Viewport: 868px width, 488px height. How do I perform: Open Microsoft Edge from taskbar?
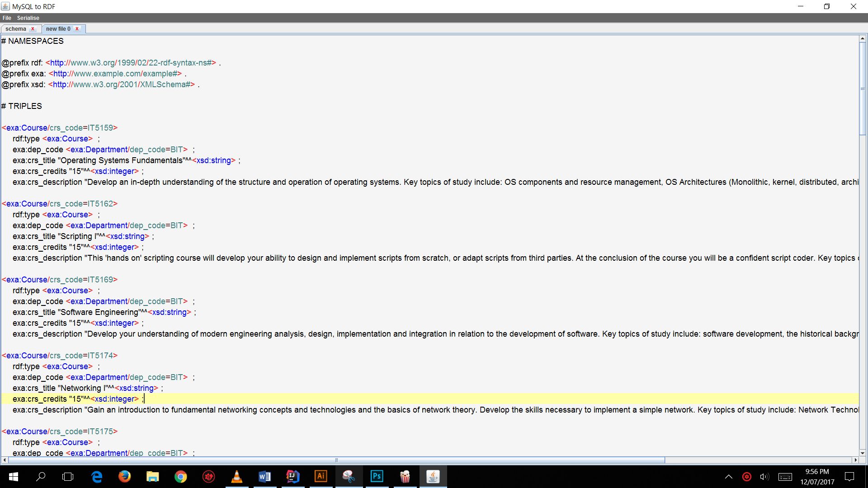(x=97, y=477)
